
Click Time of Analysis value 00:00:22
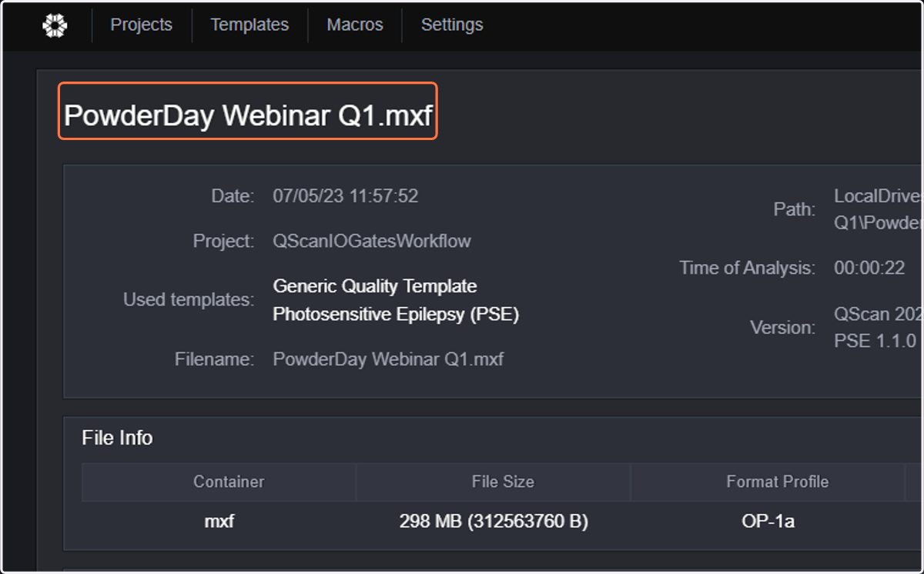pyautogui.click(x=869, y=269)
